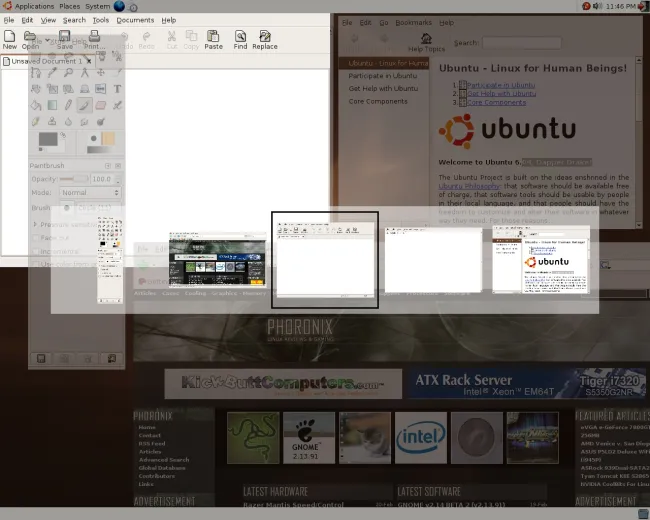Click the RSS Feed link on Phoronix
The image size is (650, 520).
152,444
